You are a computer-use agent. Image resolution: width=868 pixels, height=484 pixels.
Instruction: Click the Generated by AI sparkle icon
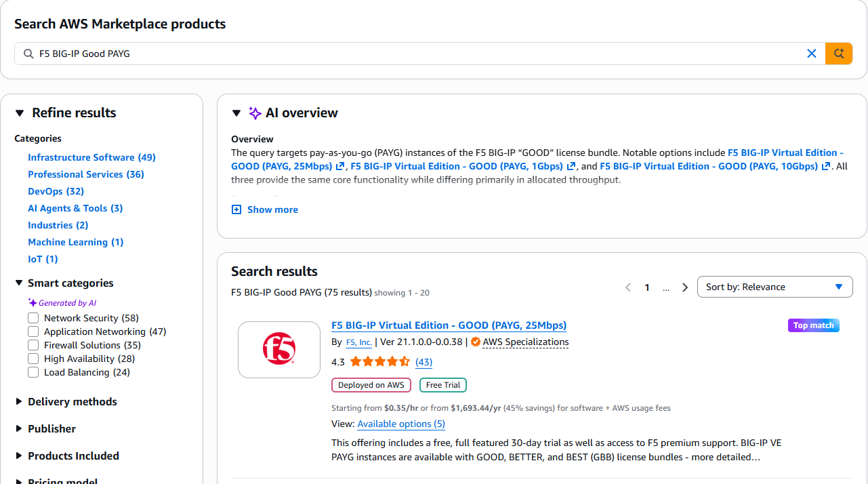[x=32, y=303]
